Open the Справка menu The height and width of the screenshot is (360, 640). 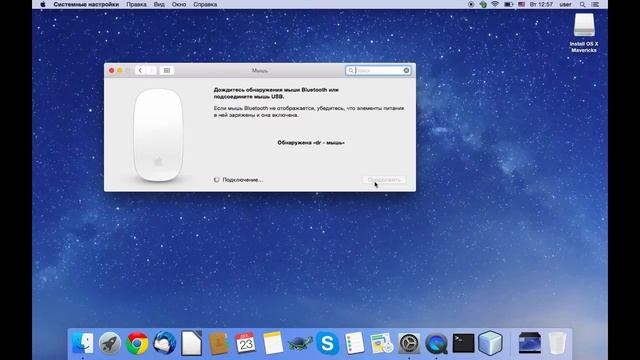205,4
